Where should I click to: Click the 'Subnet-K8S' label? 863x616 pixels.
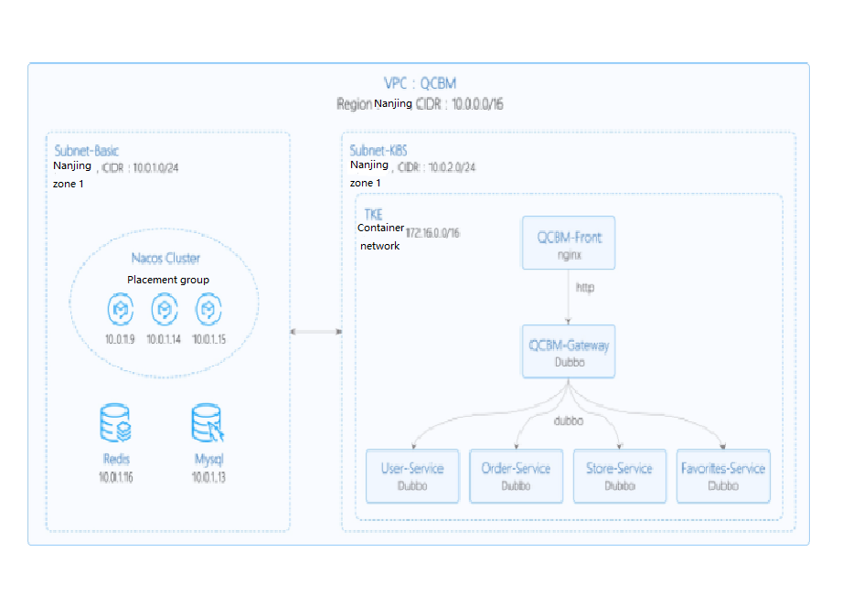(378, 151)
